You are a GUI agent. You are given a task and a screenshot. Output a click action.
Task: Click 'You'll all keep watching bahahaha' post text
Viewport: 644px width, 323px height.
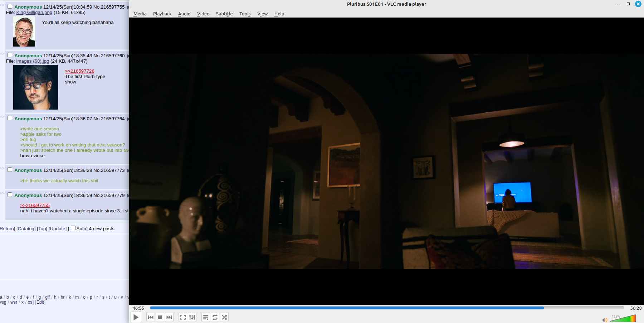[x=78, y=23]
